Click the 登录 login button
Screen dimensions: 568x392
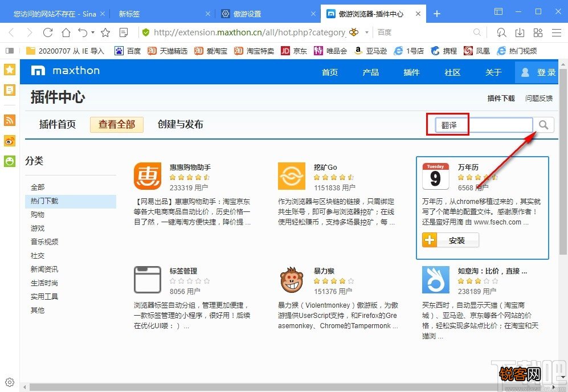tap(537, 72)
